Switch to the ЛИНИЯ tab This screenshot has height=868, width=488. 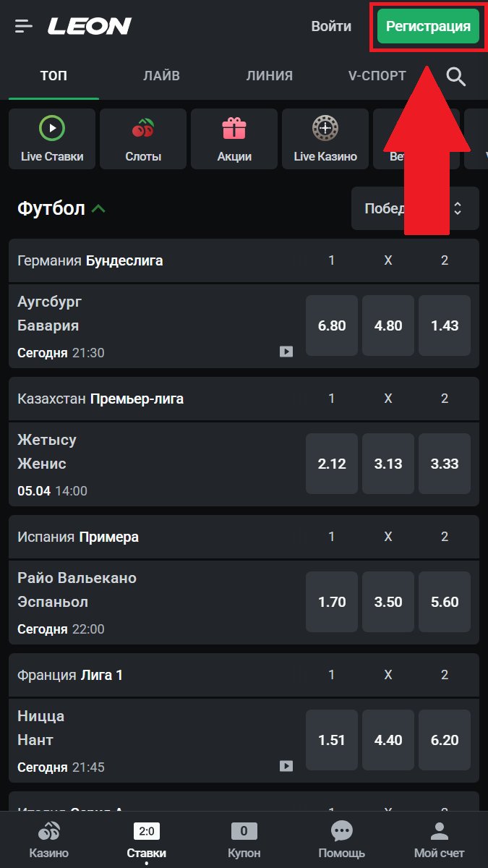coord(269,75)
